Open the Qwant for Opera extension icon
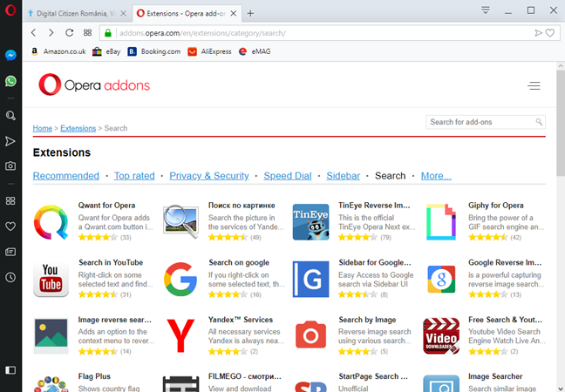The image size is (565, 392). (x=51, y=222)
